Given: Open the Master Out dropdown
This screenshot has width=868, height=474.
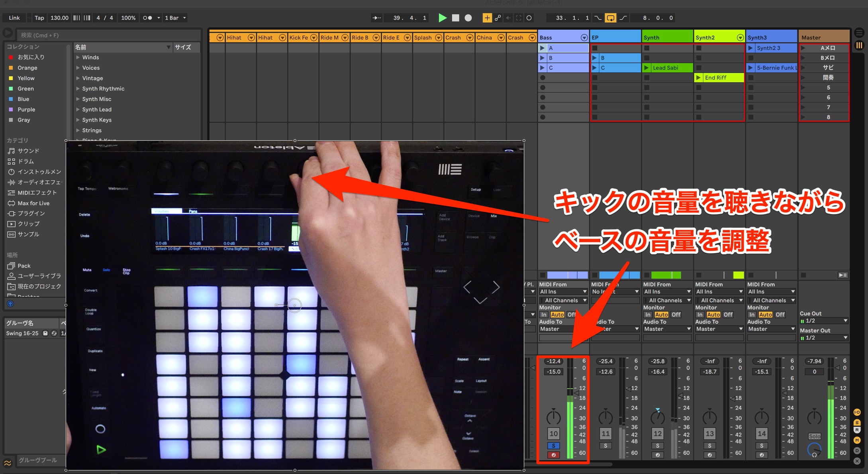Looking at the screenshot, I should 824,338.
